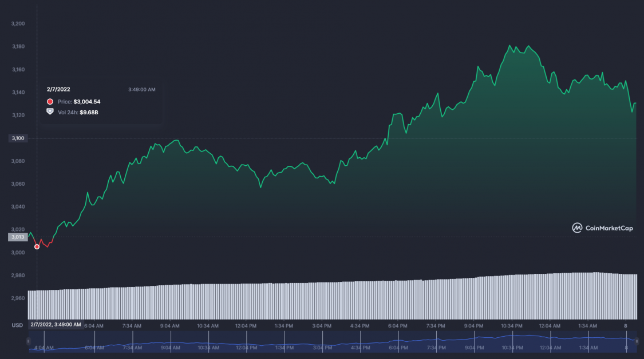Click the tooltip time 3:49:00 AM
This screenshot has width=644, height=359.
[142, 89]
